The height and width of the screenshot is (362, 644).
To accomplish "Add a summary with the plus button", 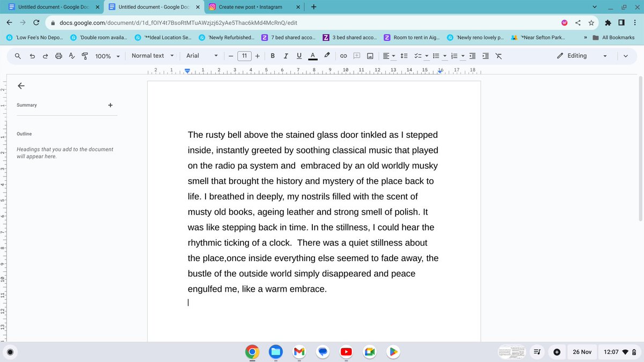I will point(111,105).
